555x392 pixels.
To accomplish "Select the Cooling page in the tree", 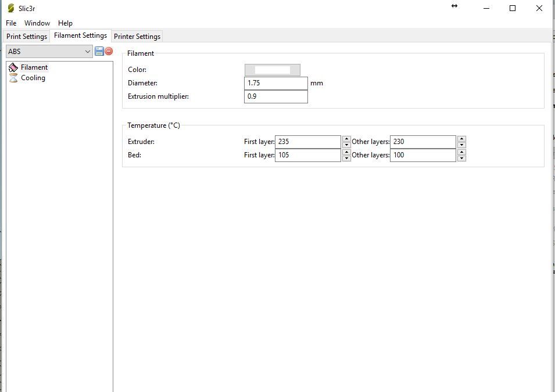I will click(33, 78).
